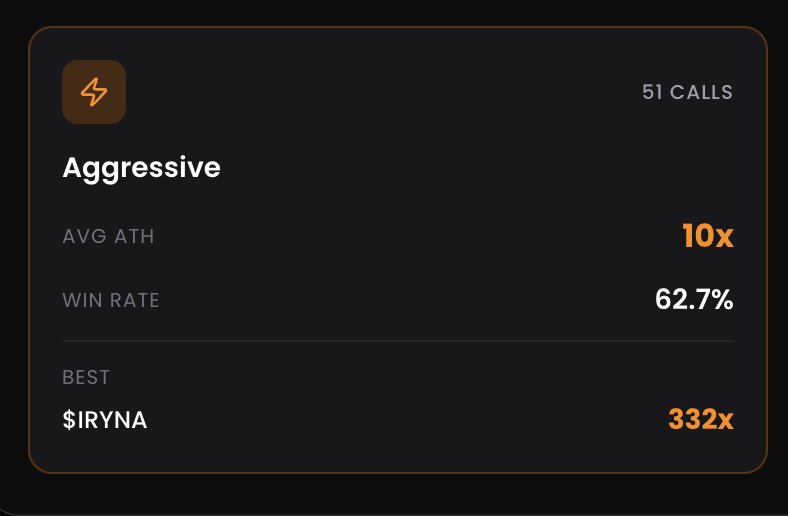Click empty space between AVG ATH and 10x
788x516 pixels.
(x=420, y=237)
